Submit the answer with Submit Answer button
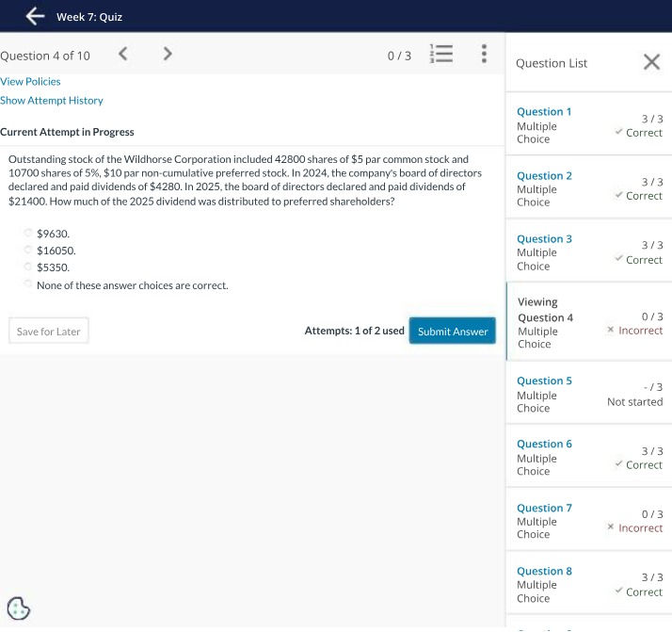Viewport: 672px width, 632px height. (x=453, y=331)
